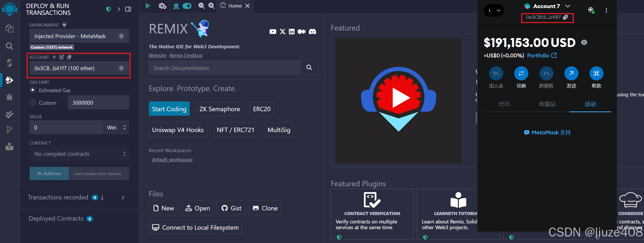644x243 pixels.
Task: Open the Solidity compiler plugin icon
Action: tap(9, 63)
